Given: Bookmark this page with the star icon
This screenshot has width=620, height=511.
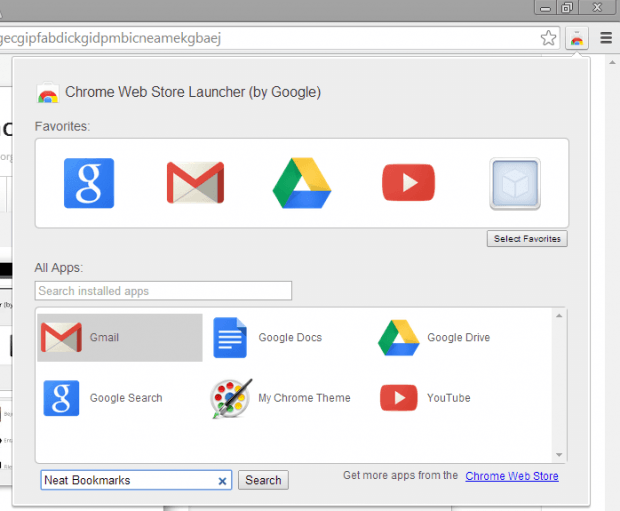Looking at the screenshot, I should (x=548, y=38).
